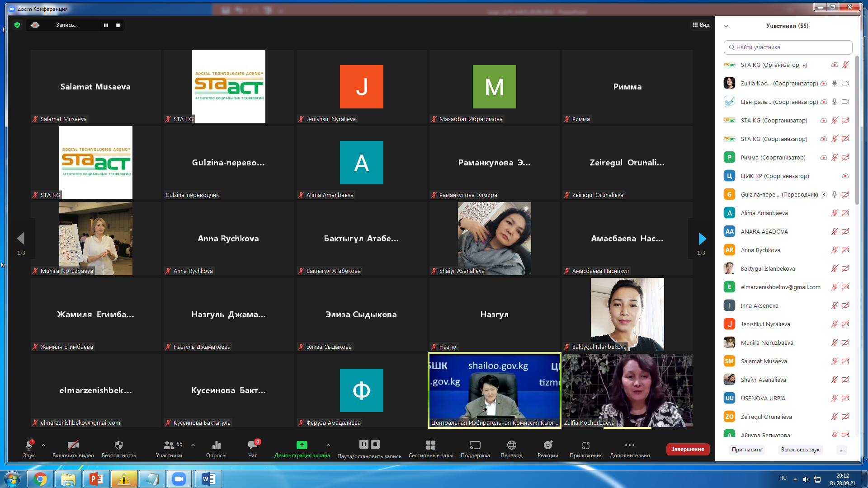
Task: Open Reactions (Реакции) smiley icon
Action: 547,446
